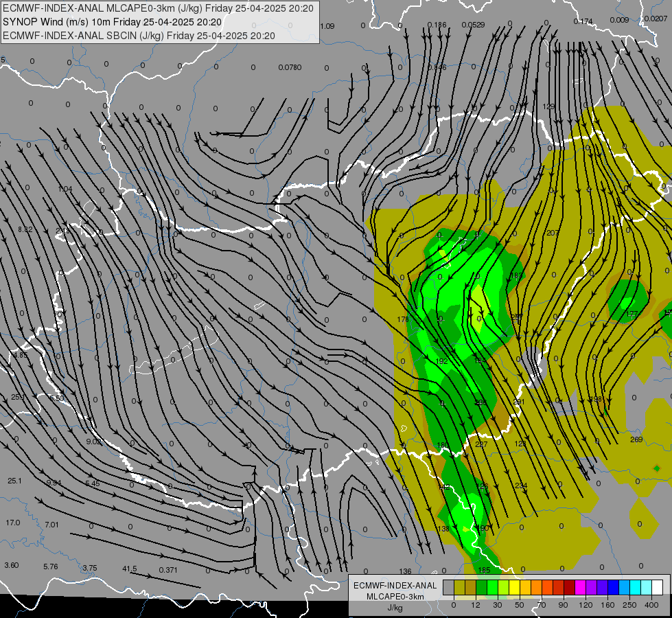This screenshot has height=618, width=672.
Task: Select legend scale value 90
Action: [563, 605]
